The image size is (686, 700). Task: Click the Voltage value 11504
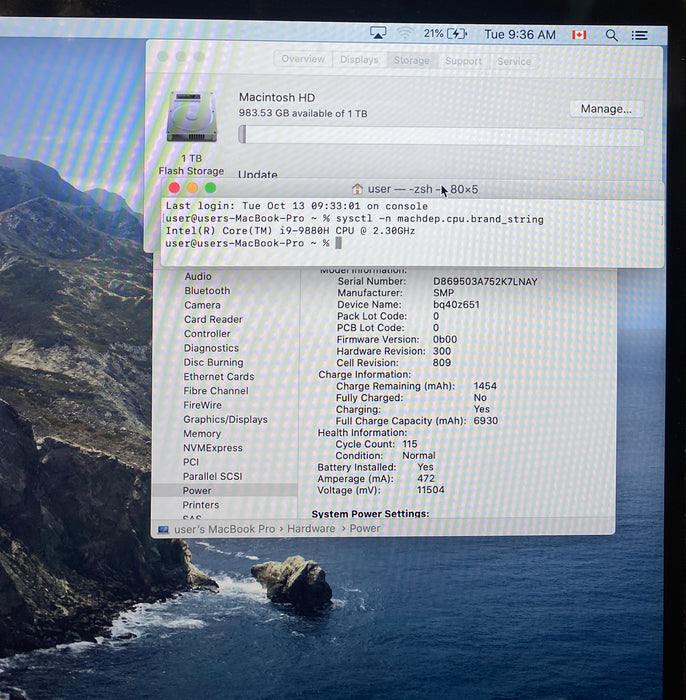(430, 490)
